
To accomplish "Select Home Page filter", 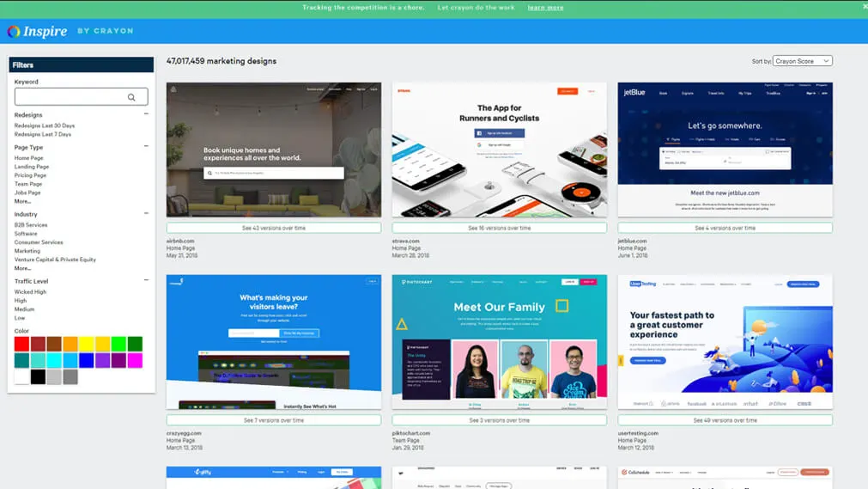I will click(29, 158).
